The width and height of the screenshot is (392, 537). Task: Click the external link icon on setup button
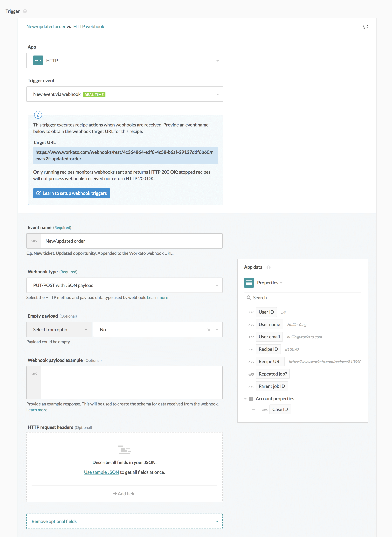pos(39,193)
